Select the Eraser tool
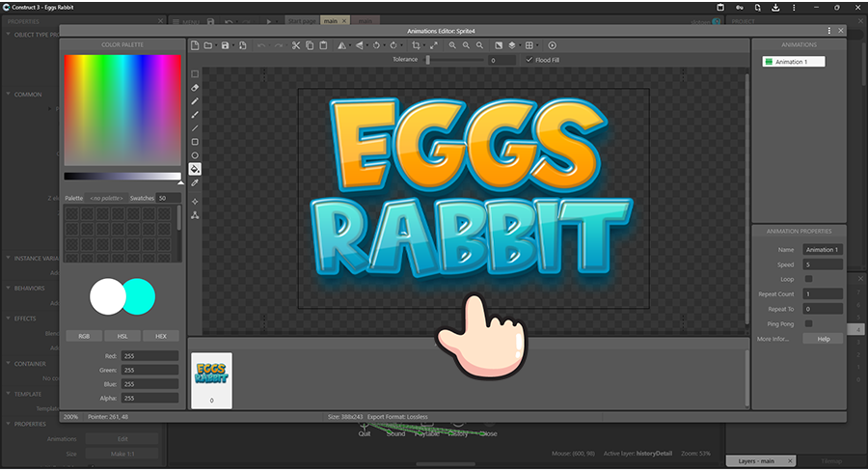Screen dimensions: 868x471 coord(195,87)
